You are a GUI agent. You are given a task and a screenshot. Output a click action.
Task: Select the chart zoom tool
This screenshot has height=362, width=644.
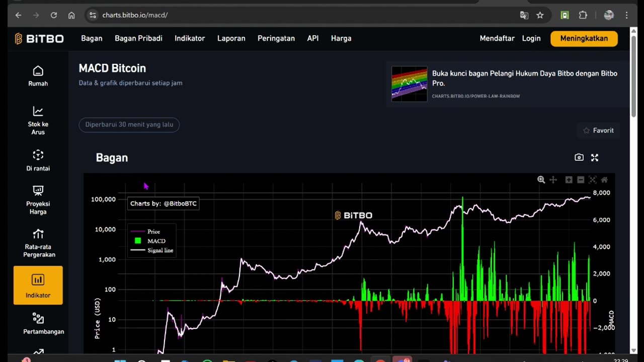click(541, 179)
